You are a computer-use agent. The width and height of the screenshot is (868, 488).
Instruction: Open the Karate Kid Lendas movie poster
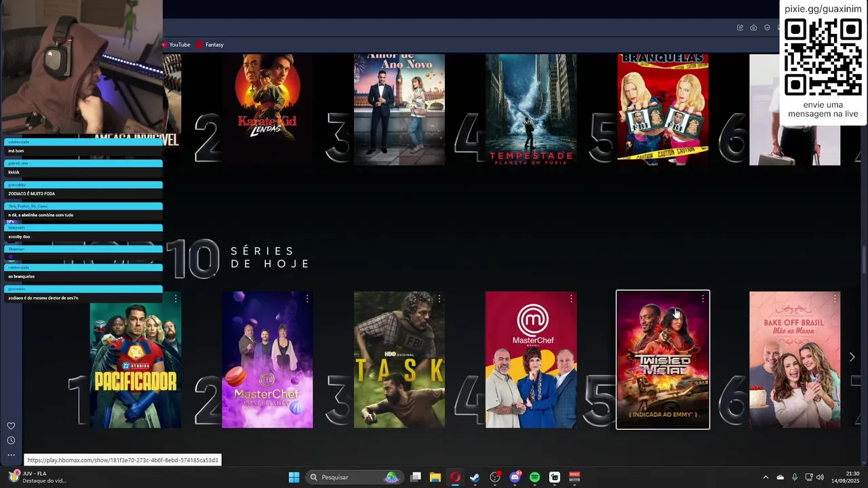(x=267, y=110)
